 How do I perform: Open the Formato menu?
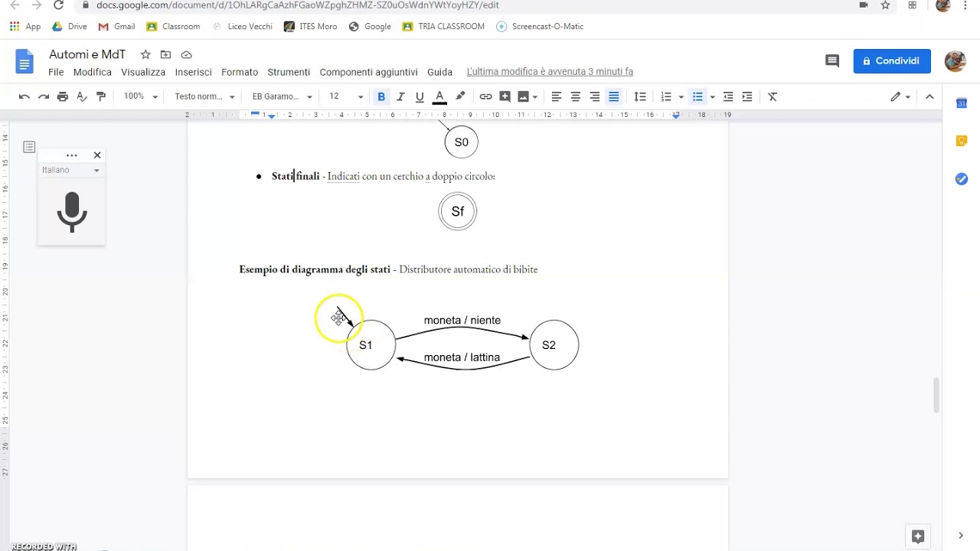(x=240, y=72)
